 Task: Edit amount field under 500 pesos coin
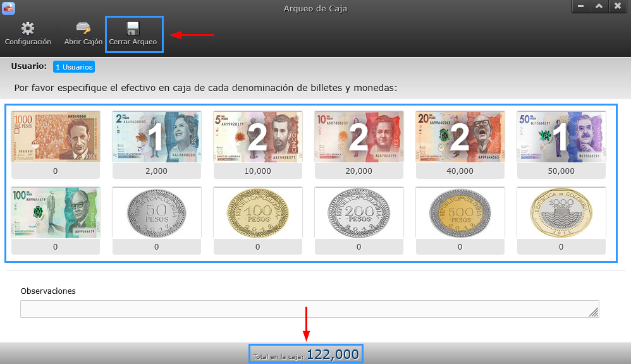[460, 246]
